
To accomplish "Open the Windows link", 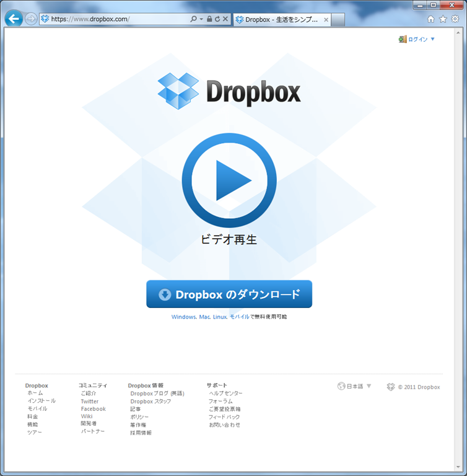I will (184, 317).
